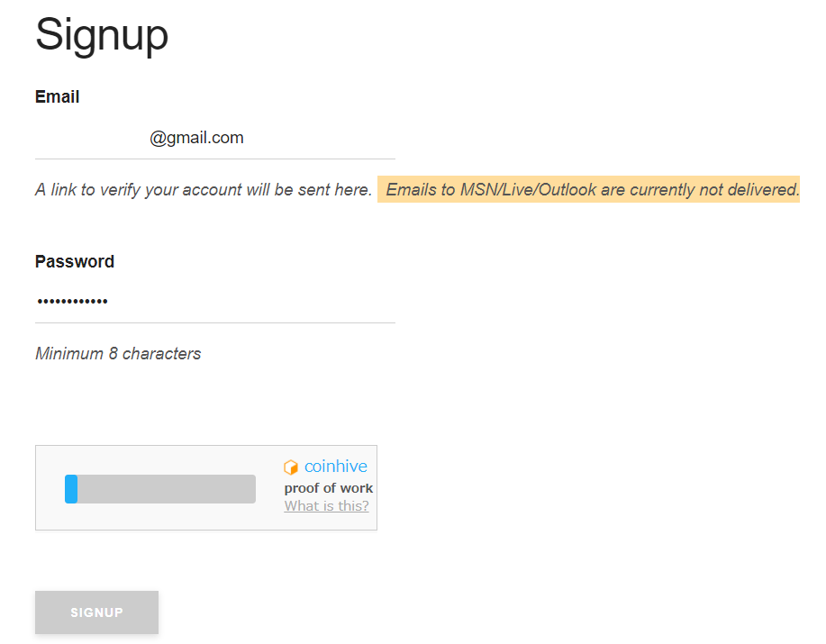Viewport: 826px width, 644px height.
Task: Click the underline beneath the password field
Action: 214,322
